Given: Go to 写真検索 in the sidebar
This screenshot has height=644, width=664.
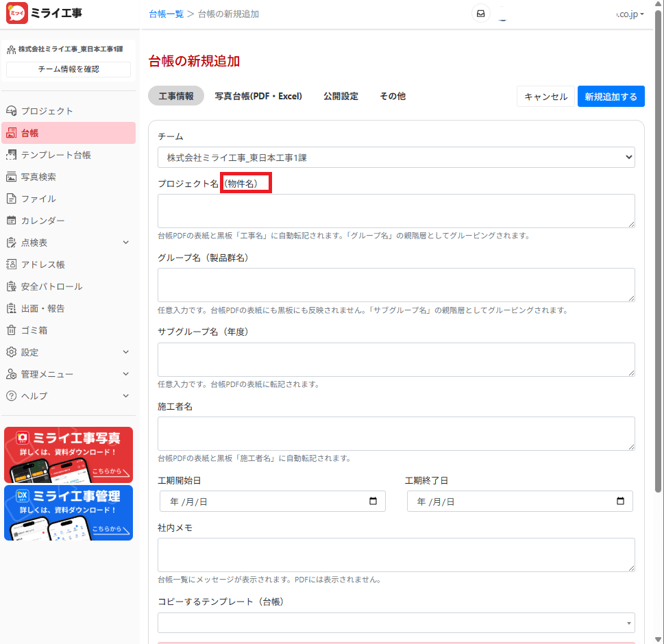Looking at the screenshot, I should [x=38, y=177].
